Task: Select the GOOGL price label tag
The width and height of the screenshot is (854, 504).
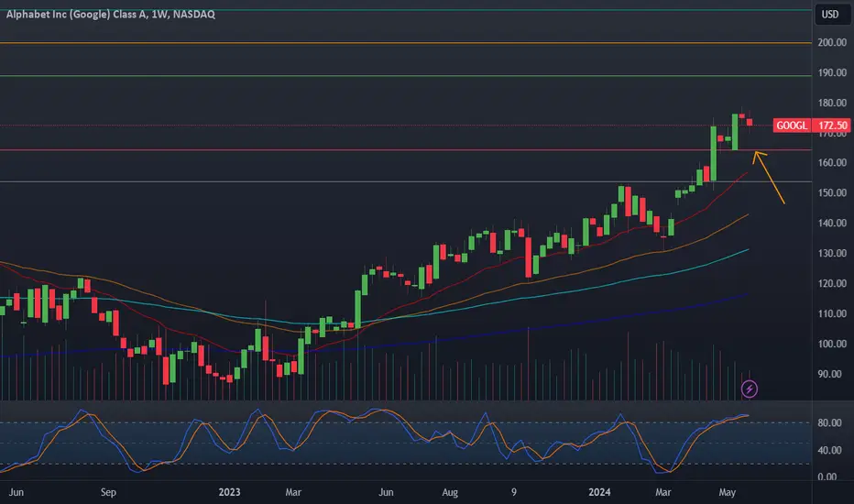Action: click(792, 126)
